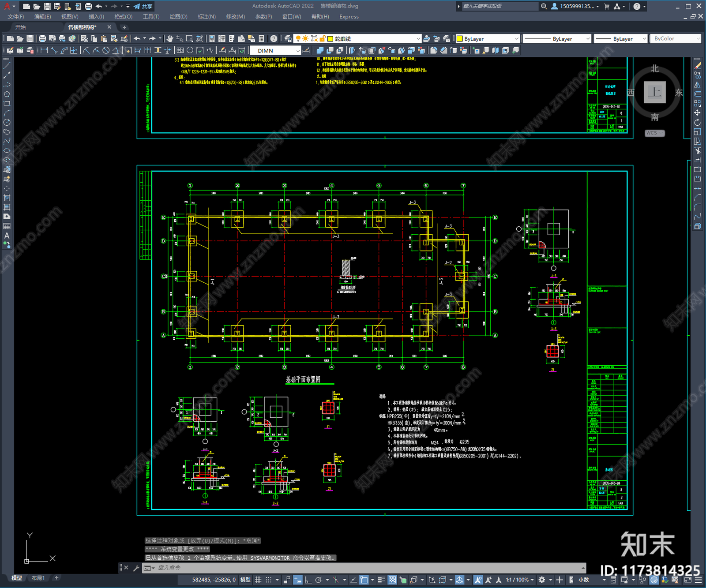Viewport: 706px width, 588px height.
Task: Select the Polygon draw tool
Action: (x=7, y=94)
